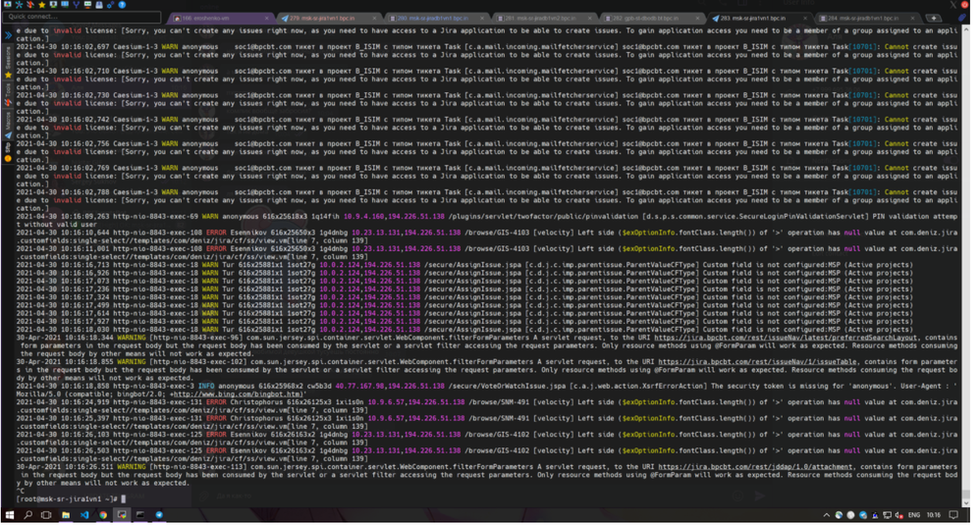Open the Windows Start menu
Image resolution: width=980 pixels, height=525 pixels.
point(10,515)
